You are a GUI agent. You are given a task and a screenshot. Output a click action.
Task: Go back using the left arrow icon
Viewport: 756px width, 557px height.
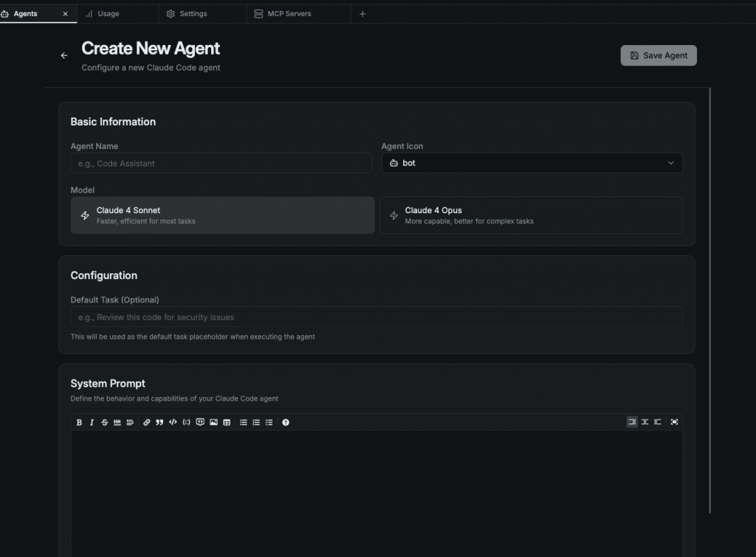coord(64,55)
